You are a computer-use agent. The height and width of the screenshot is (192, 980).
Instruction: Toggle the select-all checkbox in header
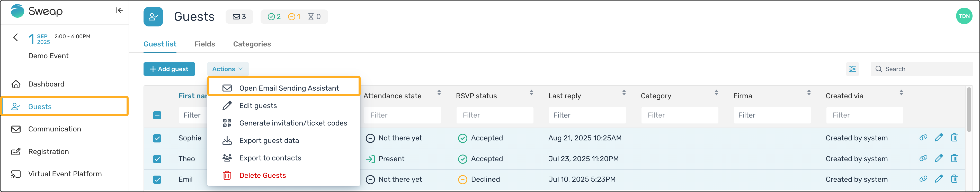click(157, 115)
